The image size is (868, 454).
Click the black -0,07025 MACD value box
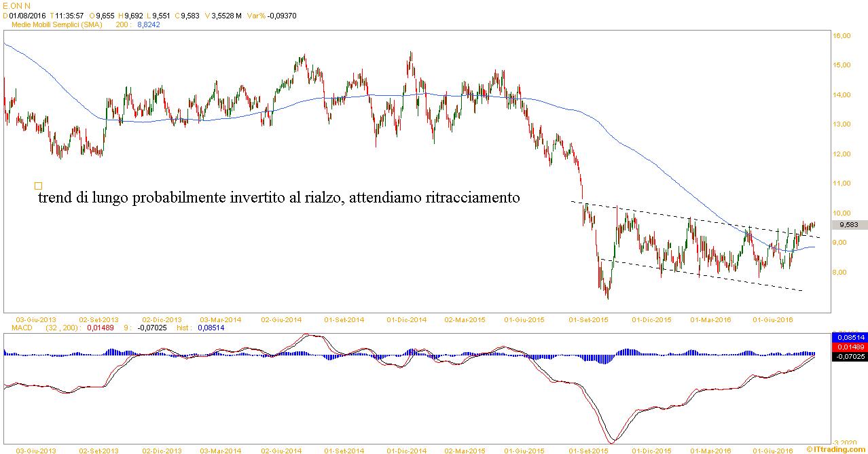click(x=849, y=355)
